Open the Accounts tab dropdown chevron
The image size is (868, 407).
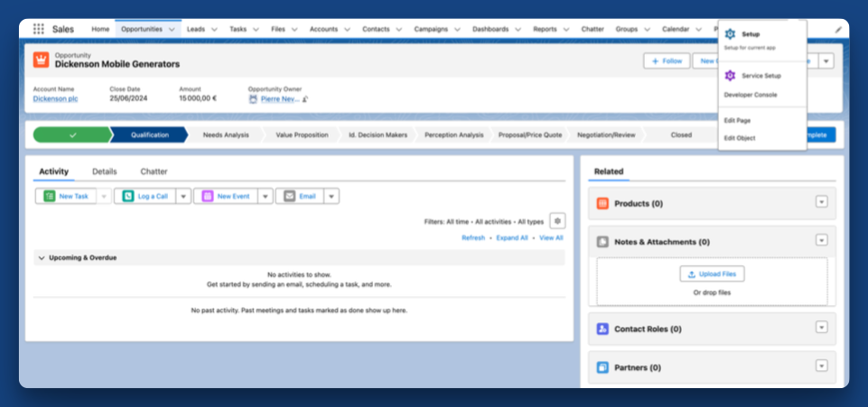[x=347, y=29]
